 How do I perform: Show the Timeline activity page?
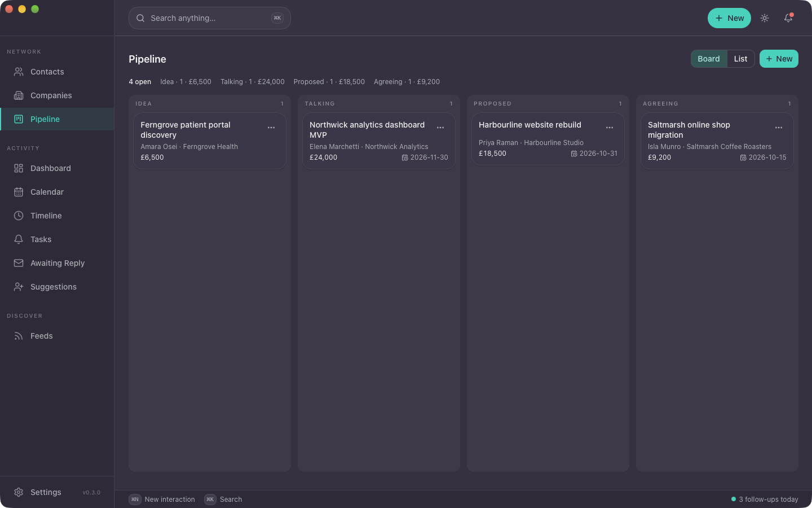pos(57,216)
